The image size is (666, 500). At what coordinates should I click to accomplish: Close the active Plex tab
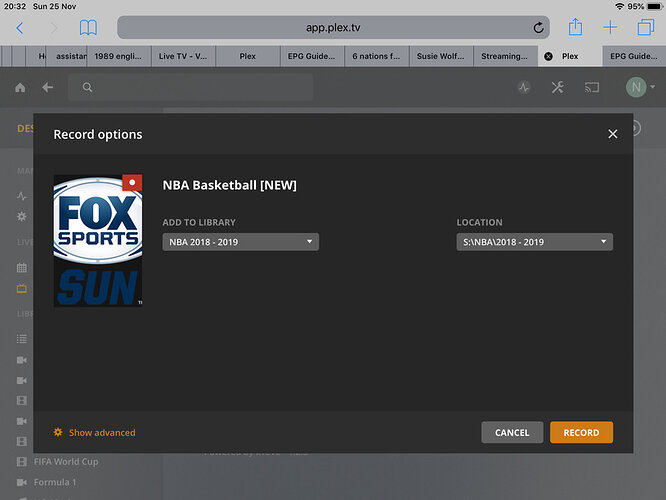(x=548, y=56)
